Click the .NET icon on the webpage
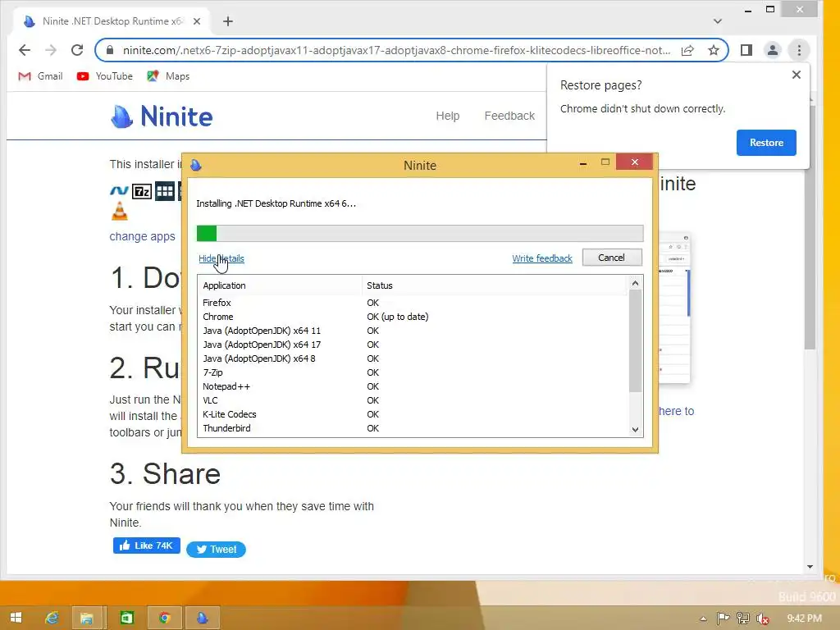This screenshot has height=630, width=840. coord(119,190)
